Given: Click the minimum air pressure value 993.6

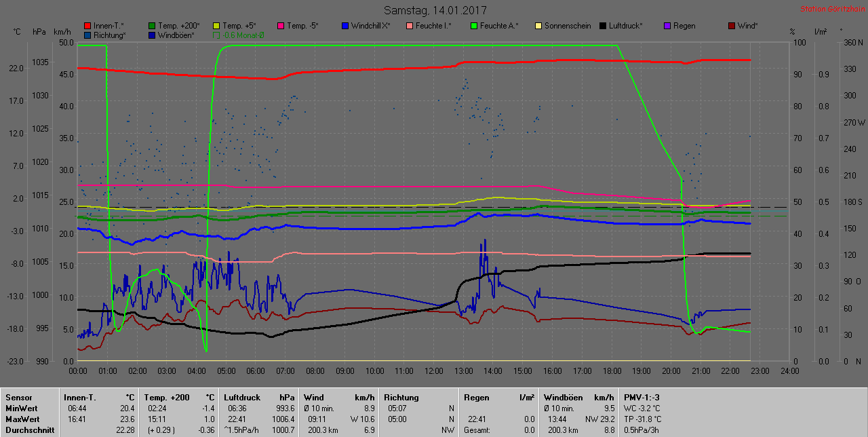Looking at the screenshot, I should coord(284,408).
